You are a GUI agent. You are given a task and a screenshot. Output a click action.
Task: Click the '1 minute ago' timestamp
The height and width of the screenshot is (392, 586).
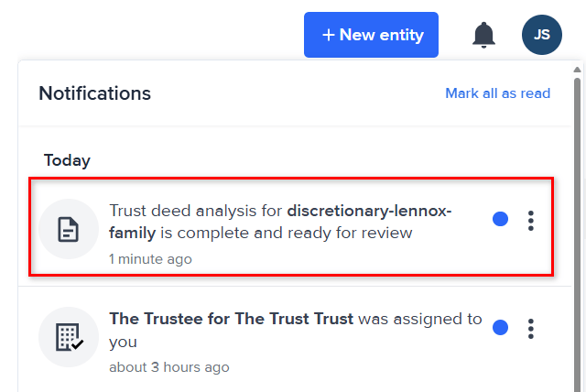click(150, 259)
